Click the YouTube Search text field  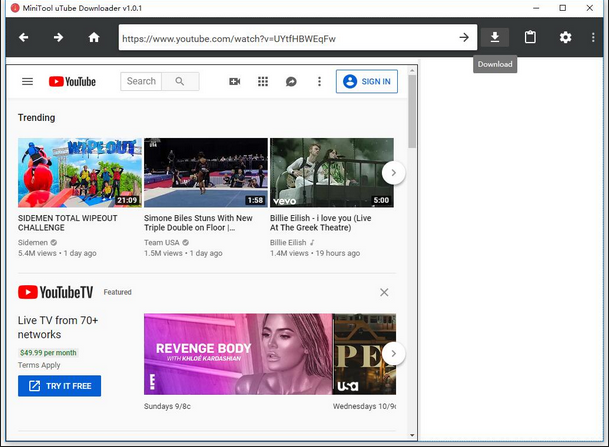coord(141,81)
